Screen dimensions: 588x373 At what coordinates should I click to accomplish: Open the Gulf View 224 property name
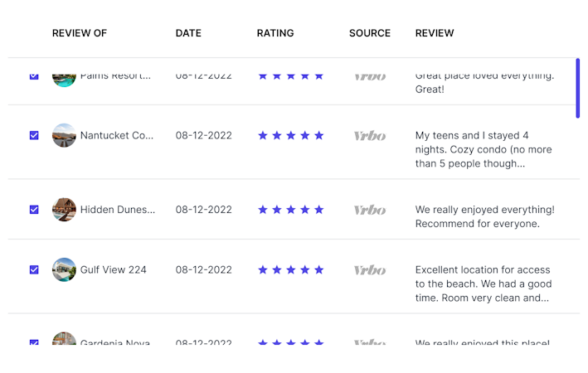[x=114, y=269]
